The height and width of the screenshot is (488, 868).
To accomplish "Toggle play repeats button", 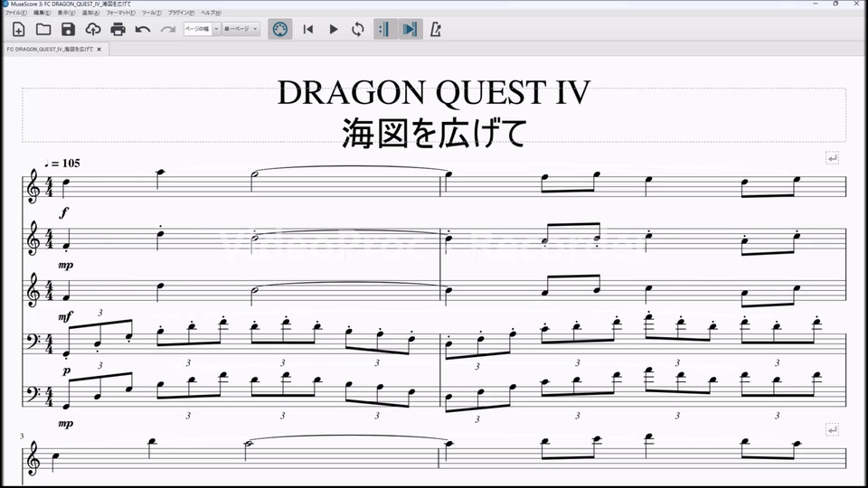I will coord(385,29).
